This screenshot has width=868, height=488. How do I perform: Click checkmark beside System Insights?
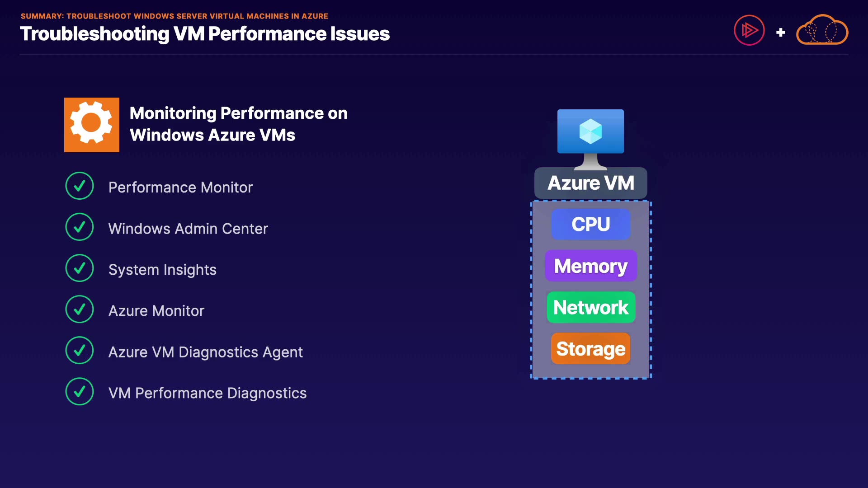pyautogui.click(x=80, y=268)
